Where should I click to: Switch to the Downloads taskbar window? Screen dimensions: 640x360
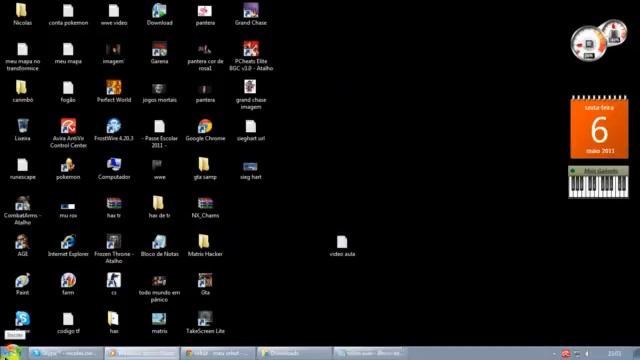(x=294, y=353)
